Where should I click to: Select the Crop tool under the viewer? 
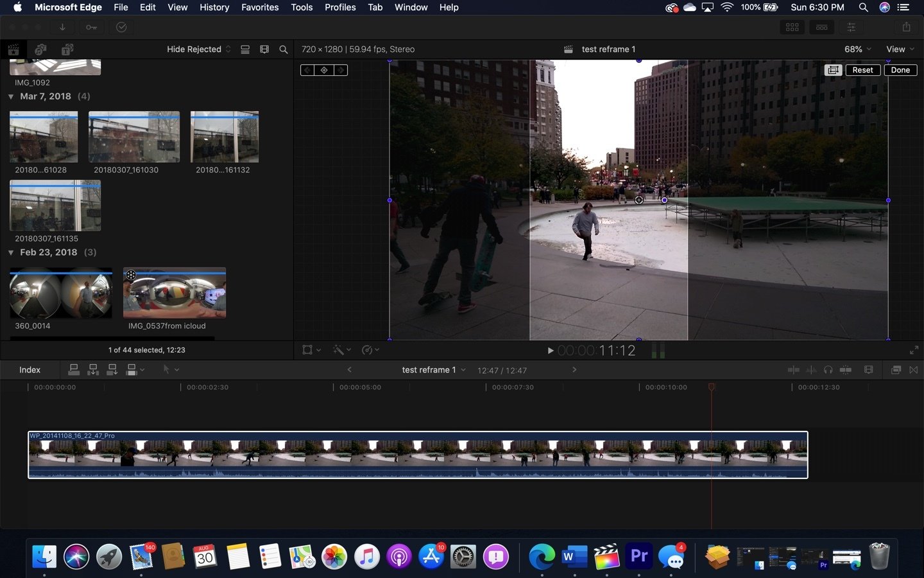coord(307,350)
